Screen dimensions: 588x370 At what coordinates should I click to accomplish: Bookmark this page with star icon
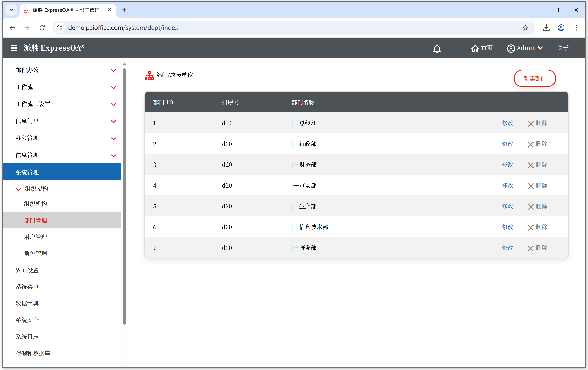coord(525,28)
